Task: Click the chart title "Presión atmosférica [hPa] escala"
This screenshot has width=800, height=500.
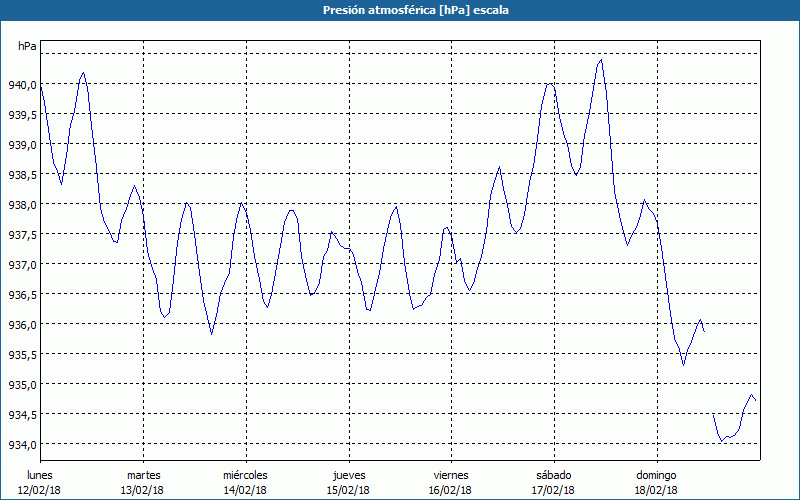Action: tap(400, 10)
